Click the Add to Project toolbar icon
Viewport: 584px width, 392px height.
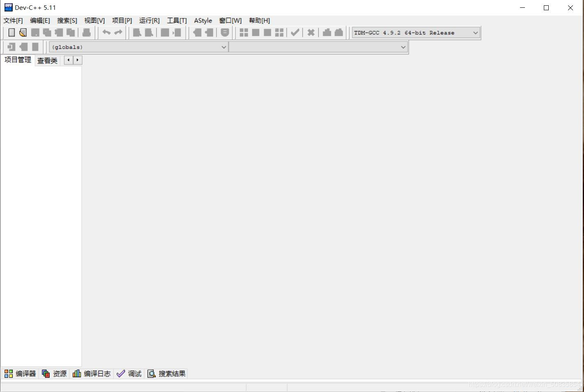coord(197,33)
